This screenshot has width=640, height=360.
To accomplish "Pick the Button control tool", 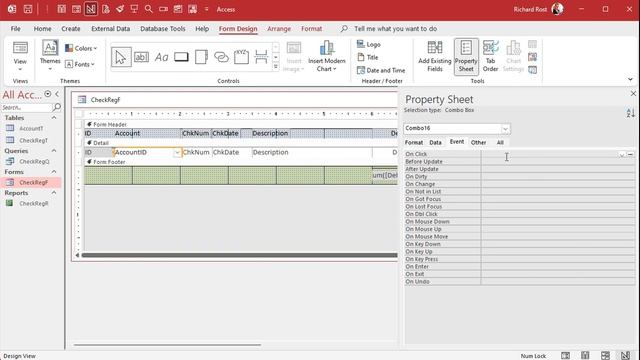I will point(181,57).
